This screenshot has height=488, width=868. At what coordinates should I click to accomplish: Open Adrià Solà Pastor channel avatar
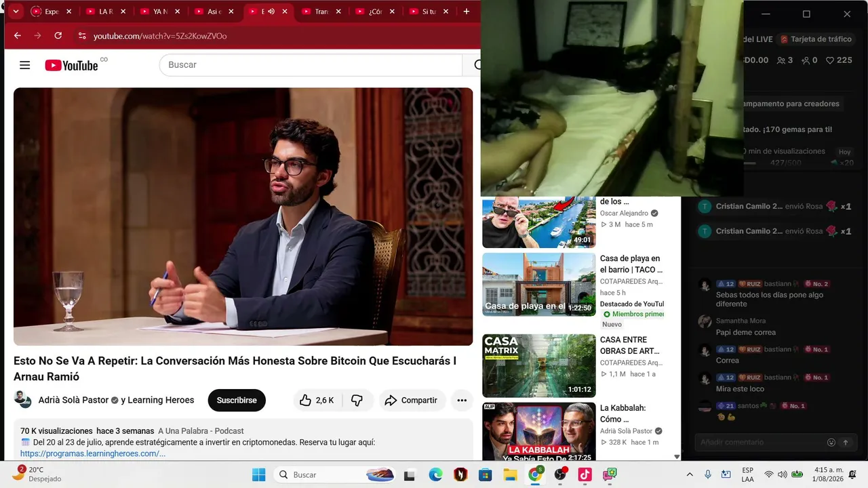coord(23,400)
